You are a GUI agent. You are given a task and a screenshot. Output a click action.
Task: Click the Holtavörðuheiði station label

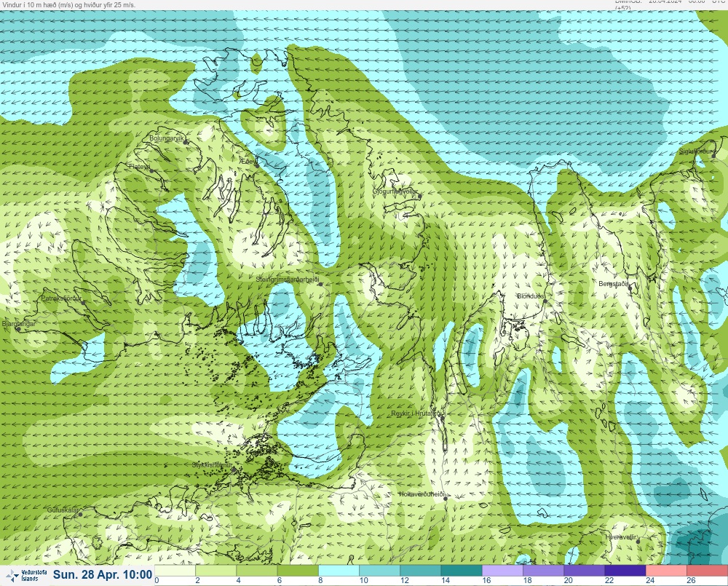coord(422,494)
